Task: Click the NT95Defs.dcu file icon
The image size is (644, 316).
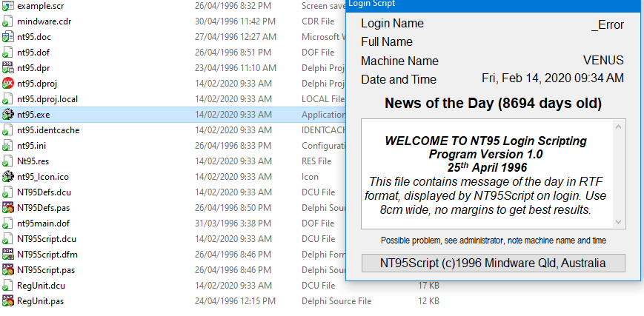Action: pos(8,192)
